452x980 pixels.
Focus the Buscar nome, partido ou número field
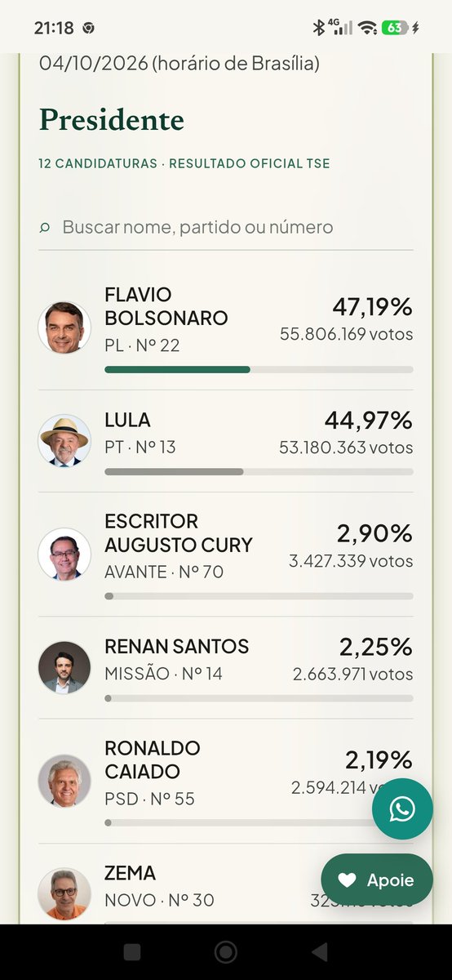coord(226,227)
